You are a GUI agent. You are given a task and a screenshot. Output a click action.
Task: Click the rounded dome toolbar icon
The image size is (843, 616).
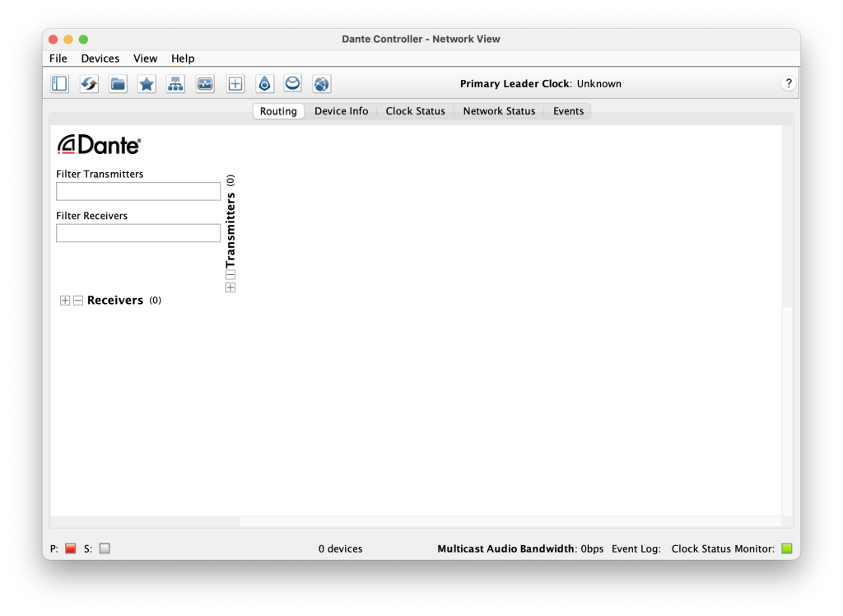click(293, 84)
